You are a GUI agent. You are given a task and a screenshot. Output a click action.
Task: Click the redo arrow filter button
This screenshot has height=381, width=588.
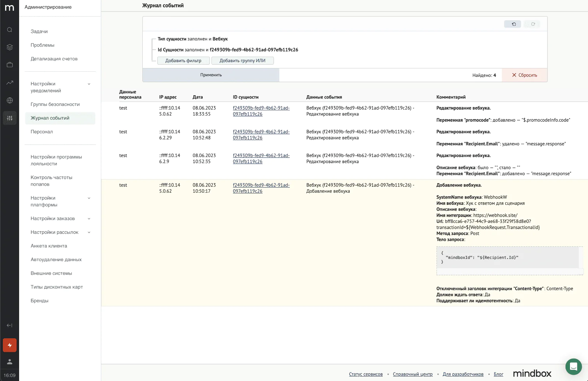click(532, 24)
